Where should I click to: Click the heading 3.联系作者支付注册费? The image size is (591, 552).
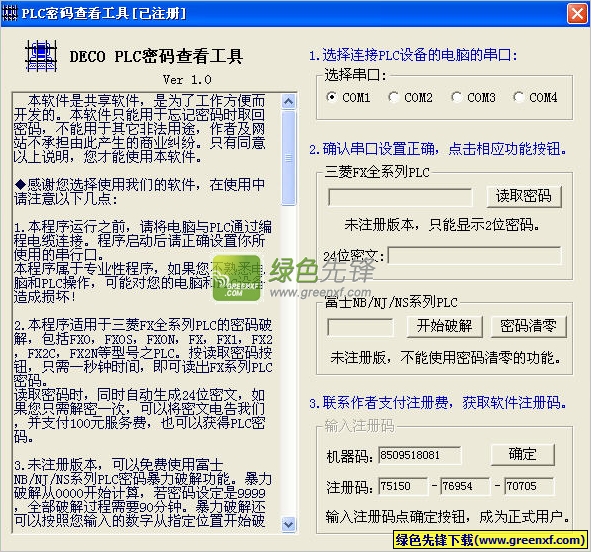coord(438,403)
